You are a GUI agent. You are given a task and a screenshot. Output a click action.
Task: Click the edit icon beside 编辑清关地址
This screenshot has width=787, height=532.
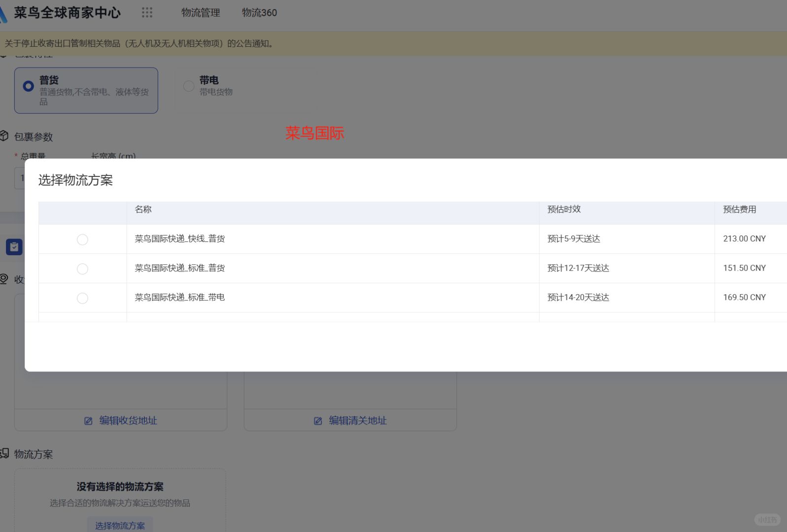tap(318, 421)
